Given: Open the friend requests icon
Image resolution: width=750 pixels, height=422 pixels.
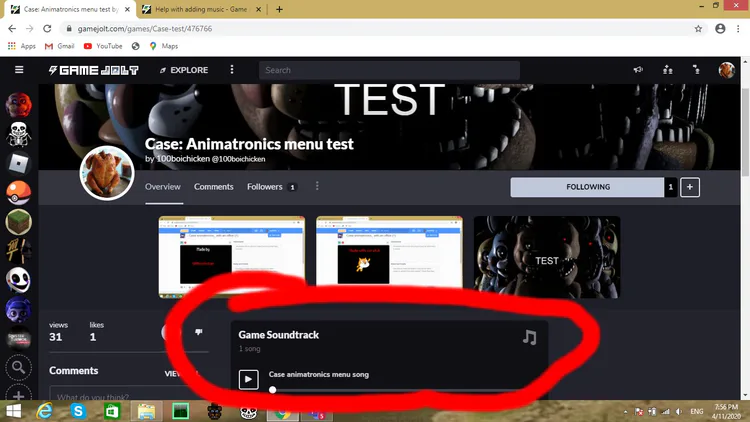Looking at the screenshot, I should [x=668, y=70].
